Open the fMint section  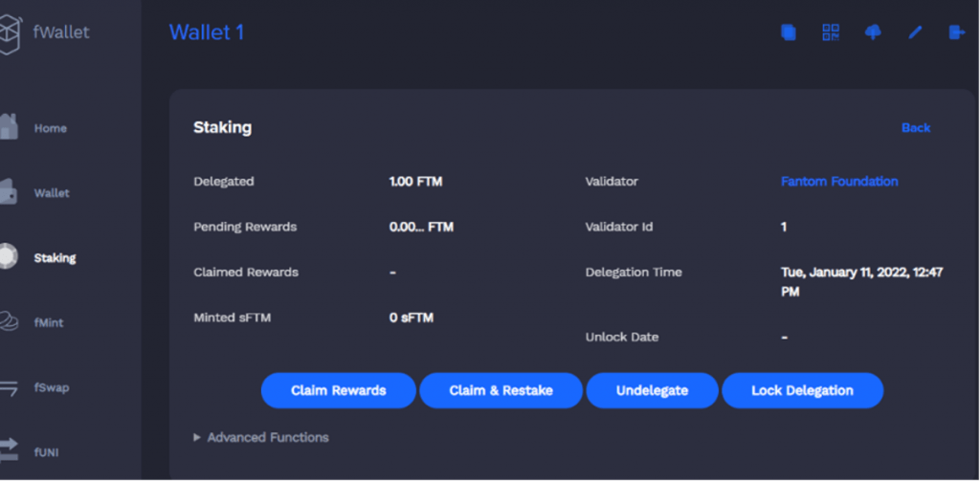(x=50, y=323)
